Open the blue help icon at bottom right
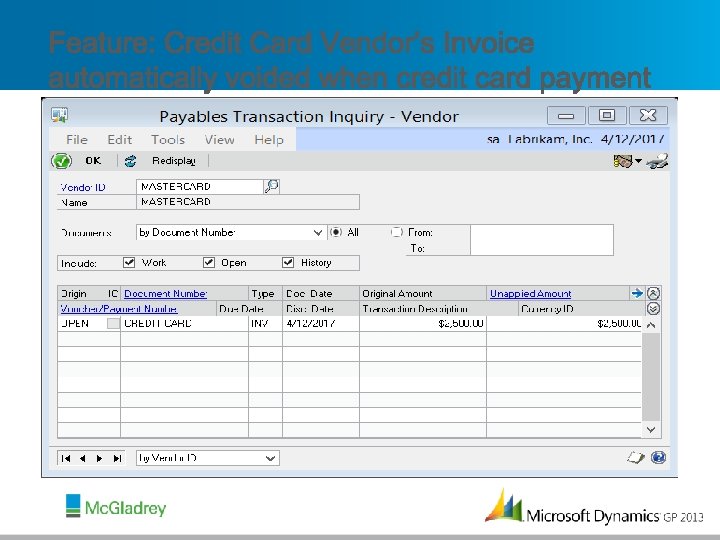The image size is (720, 540). (x=658, y=457)
